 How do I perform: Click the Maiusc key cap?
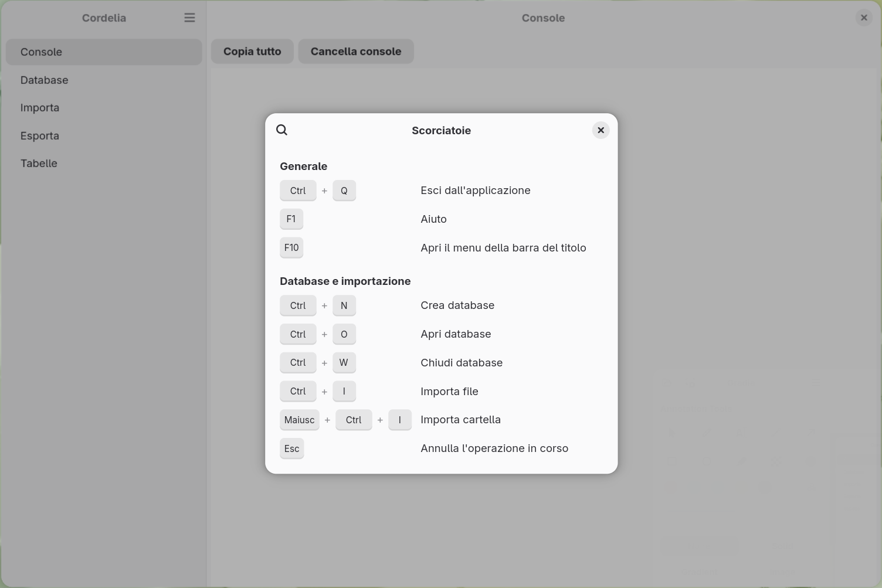tap(300, 420)
